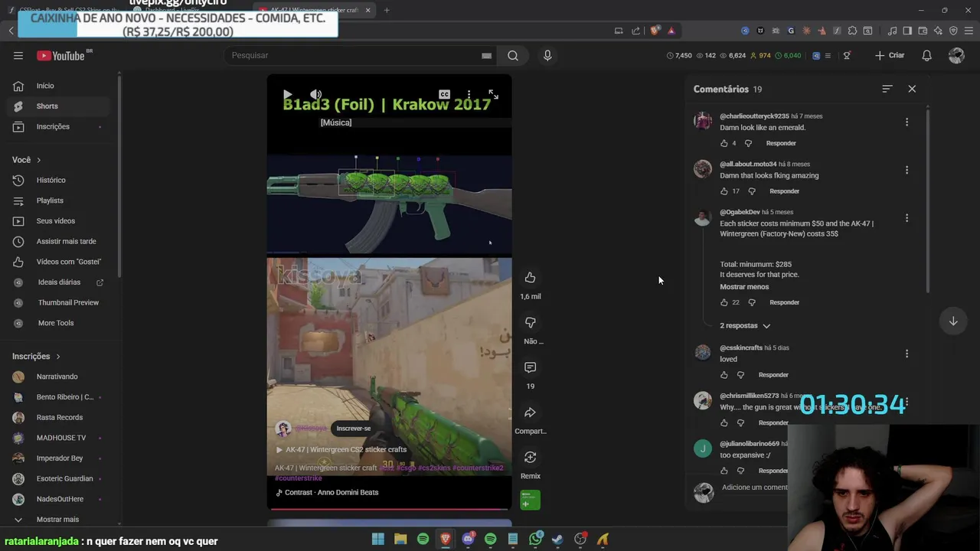
Task: Like the Short with 1,6 mil likes
Action: [530, 278]
